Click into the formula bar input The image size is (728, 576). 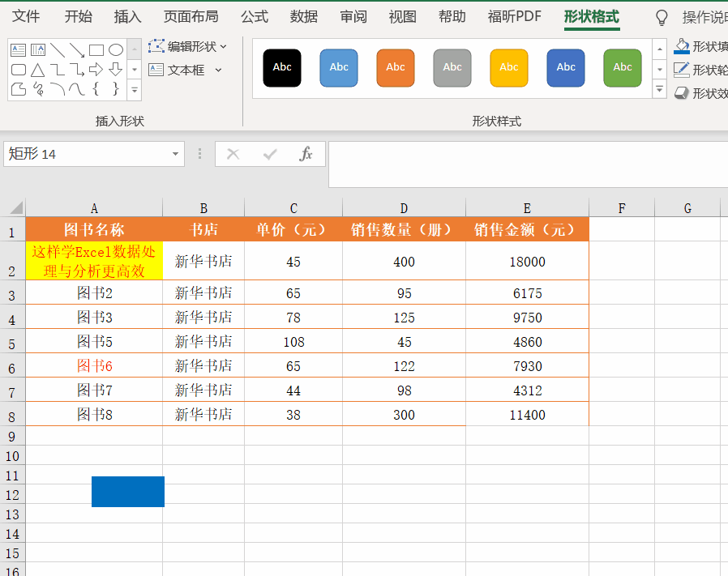click(528, 164)
